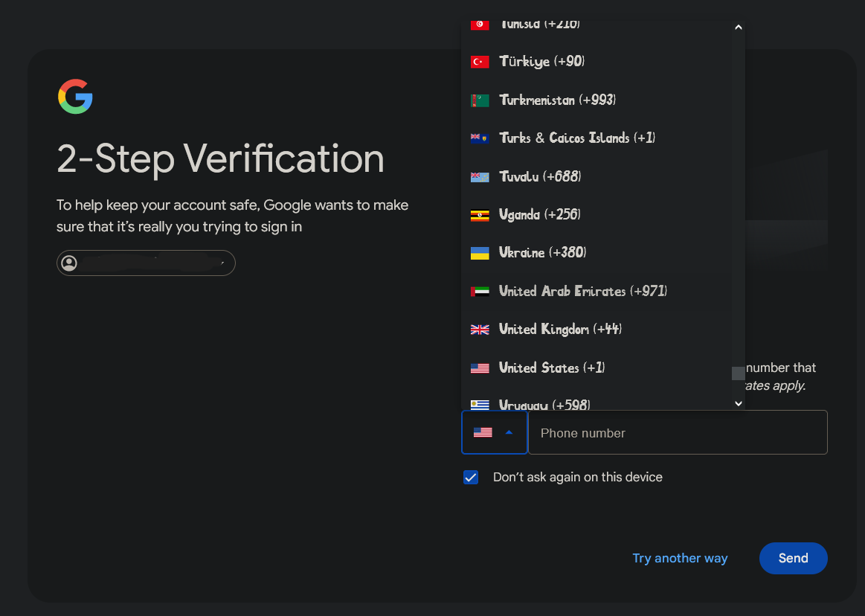Click the Türkiye flag icon
This screenshot has height=616, width=865.
[x=480, y=62]
